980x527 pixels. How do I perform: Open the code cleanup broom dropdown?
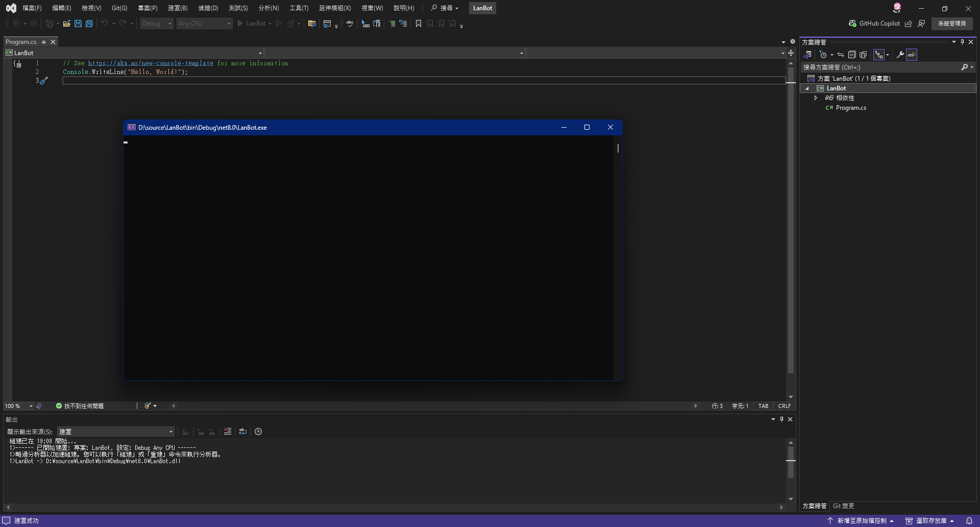[x=151, y=406]
